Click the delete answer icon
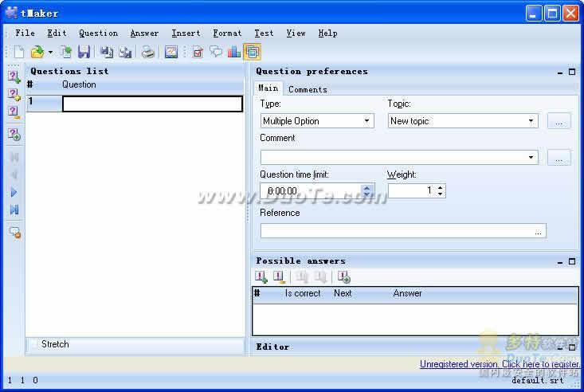Image resolution: width=584 pixels, height=392 pixels. pos(279,277)
